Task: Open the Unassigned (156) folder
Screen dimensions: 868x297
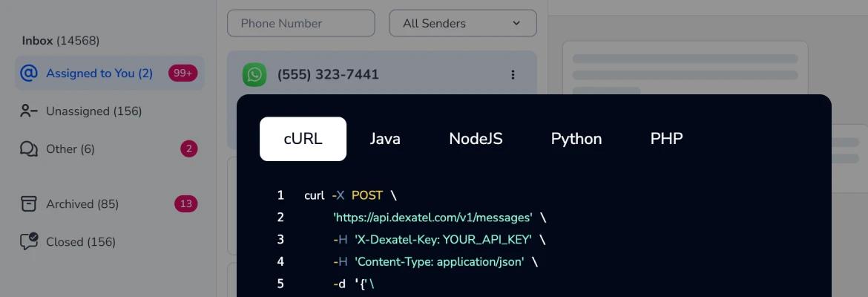Action: (93, 111)
